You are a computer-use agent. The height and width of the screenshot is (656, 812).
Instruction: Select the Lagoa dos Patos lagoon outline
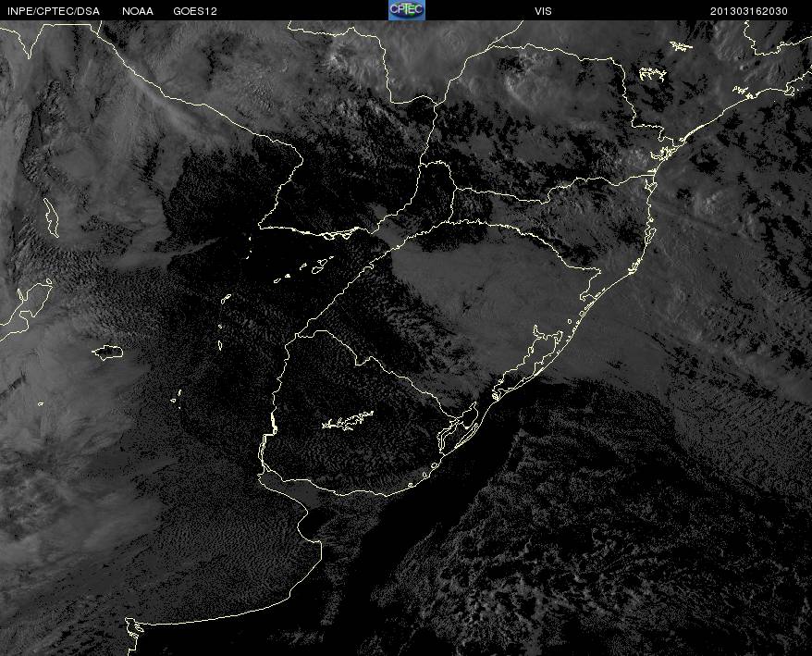[525, 363]
